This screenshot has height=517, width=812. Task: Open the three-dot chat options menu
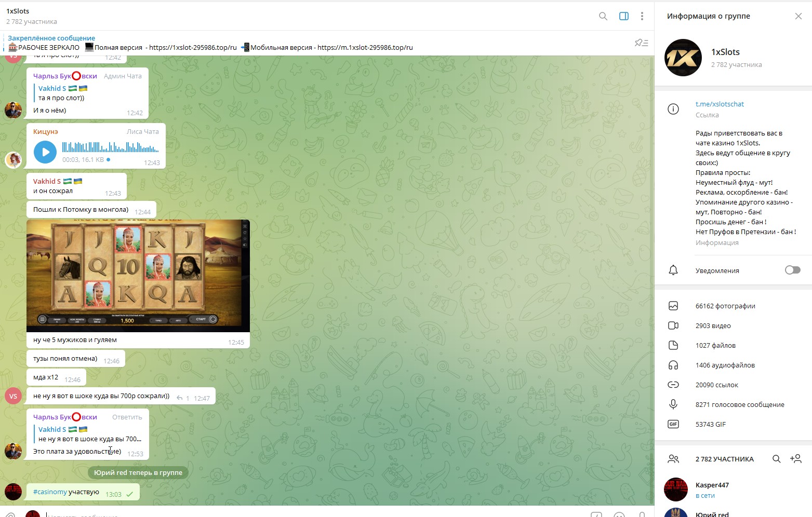[642, 16]
